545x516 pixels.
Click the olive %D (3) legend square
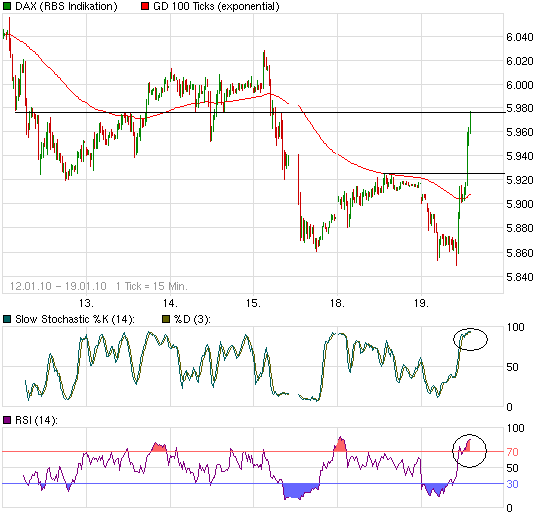pos(166,319)
